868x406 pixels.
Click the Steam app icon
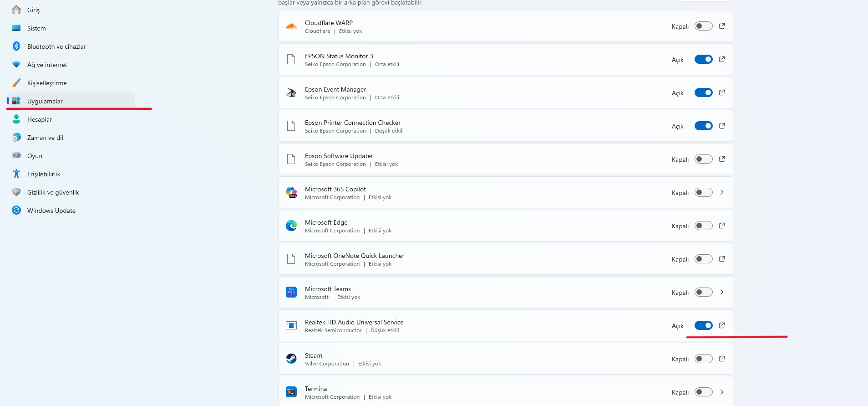coord(291,359)
